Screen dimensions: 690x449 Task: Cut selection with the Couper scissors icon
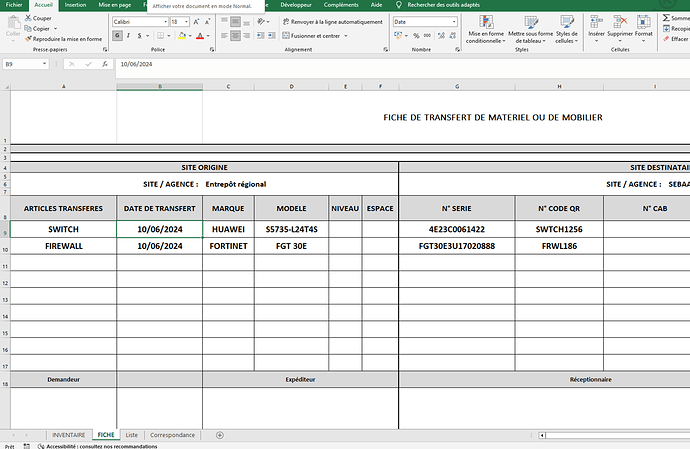[28, 18]
